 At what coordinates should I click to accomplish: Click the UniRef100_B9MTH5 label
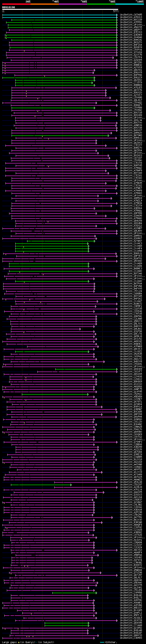[x=131, y=165]
